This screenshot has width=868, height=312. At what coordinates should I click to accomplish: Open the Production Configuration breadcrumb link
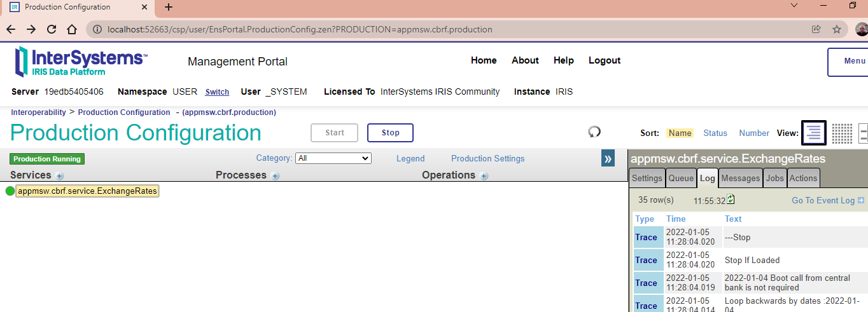pyautogui.click(x=124, y=112)
